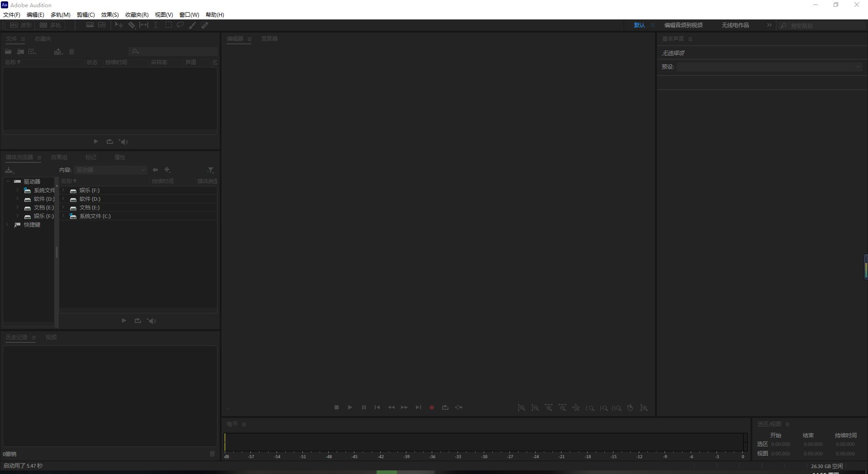Switch to 编辑音频到视频 workspace

click(x=683, y=25)
